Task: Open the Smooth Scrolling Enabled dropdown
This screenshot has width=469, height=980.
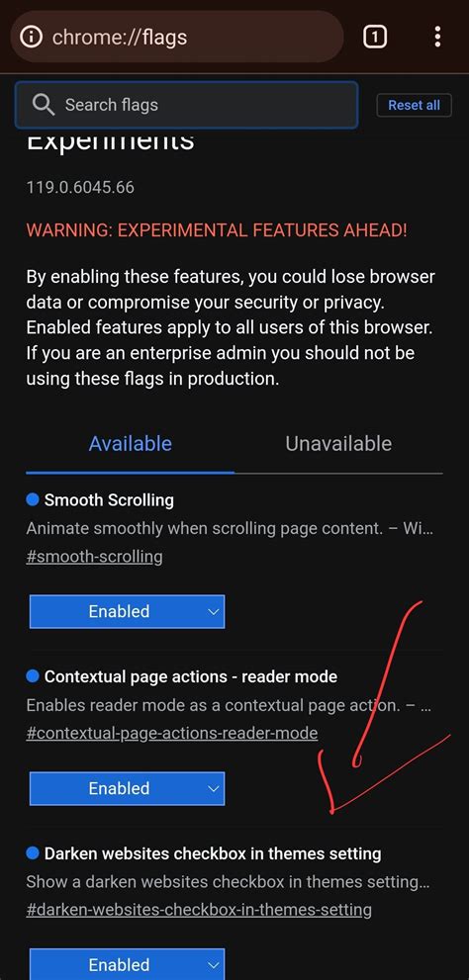Action: [127, 611]
